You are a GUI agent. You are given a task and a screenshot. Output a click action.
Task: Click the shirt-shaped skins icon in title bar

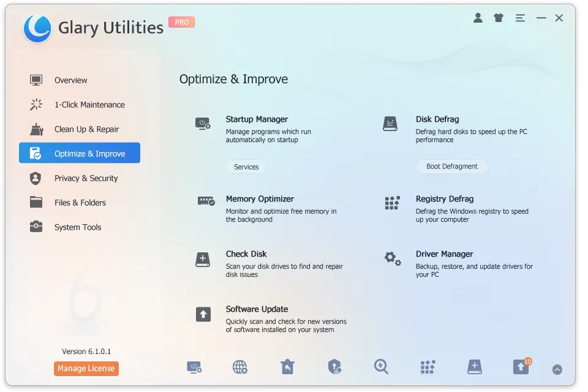point(498,18)
